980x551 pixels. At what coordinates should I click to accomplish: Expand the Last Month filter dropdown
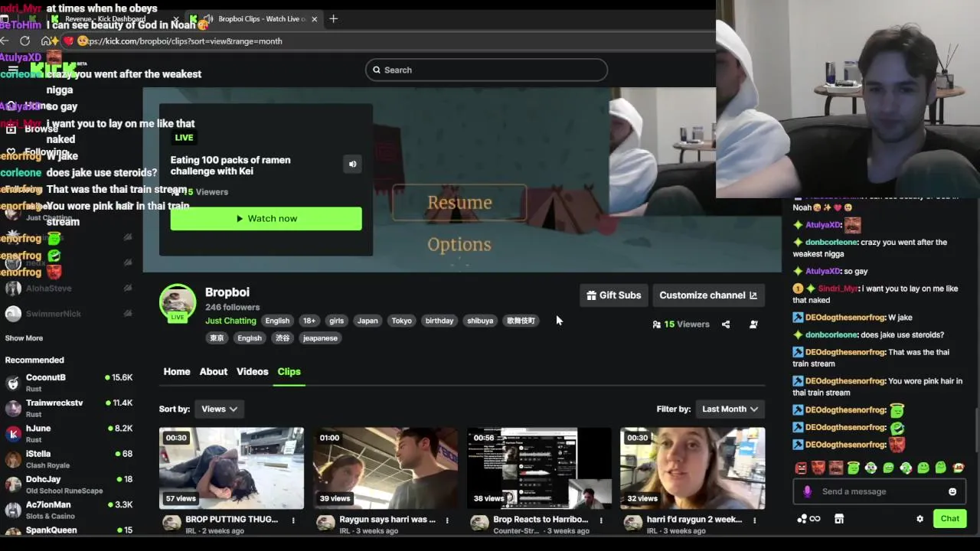click(x=730, y=409)
